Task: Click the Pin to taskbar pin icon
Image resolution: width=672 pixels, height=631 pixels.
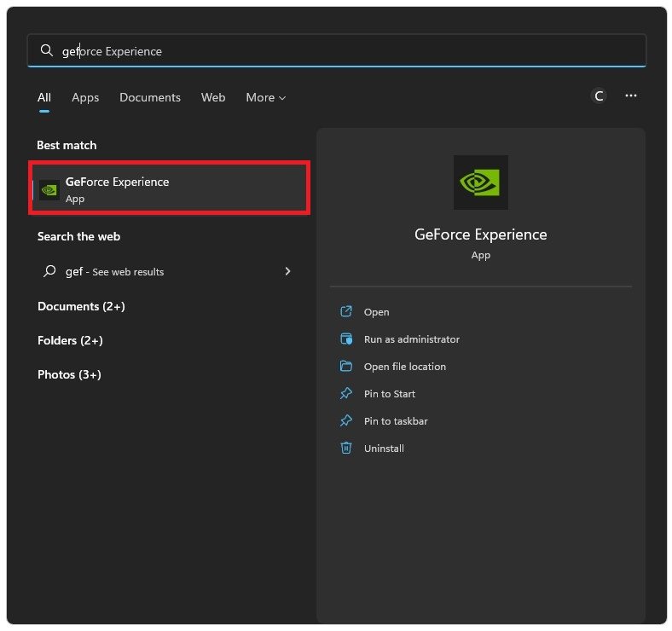Action: tap(346, 421)
